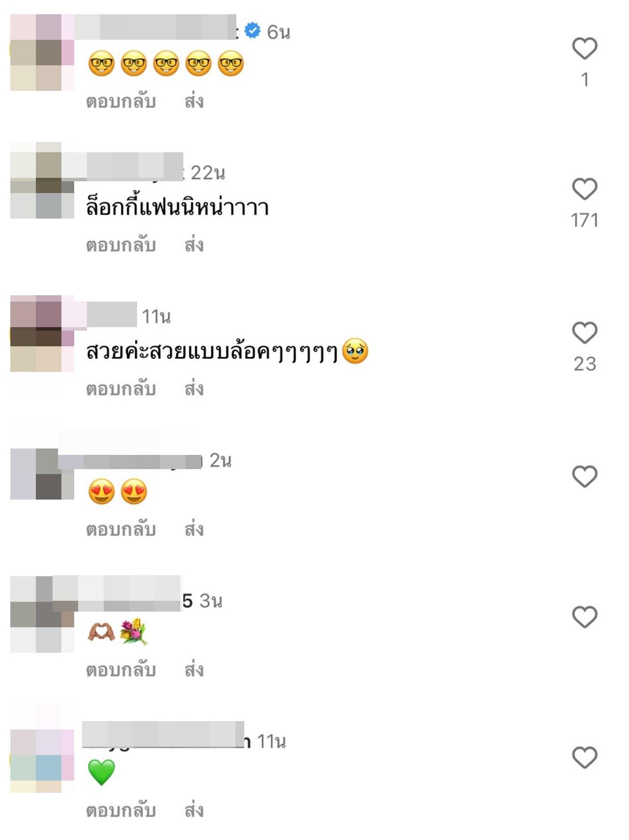
Task: Like the comment with 171 likes
Action: (584, 189)
